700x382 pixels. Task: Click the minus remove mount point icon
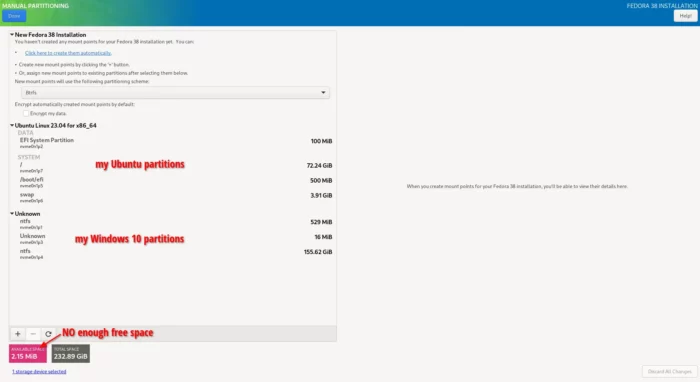(33, 334)
